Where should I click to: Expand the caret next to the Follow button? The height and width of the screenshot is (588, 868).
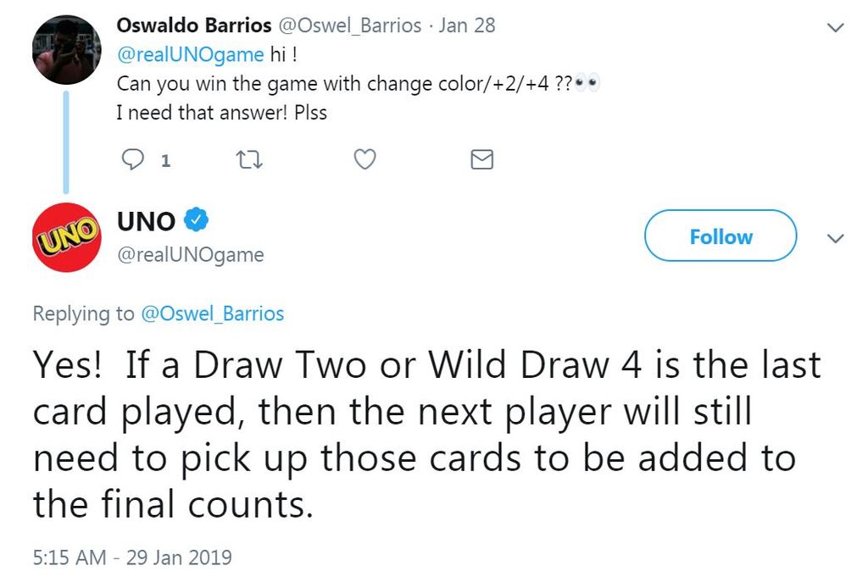point(835,238)
